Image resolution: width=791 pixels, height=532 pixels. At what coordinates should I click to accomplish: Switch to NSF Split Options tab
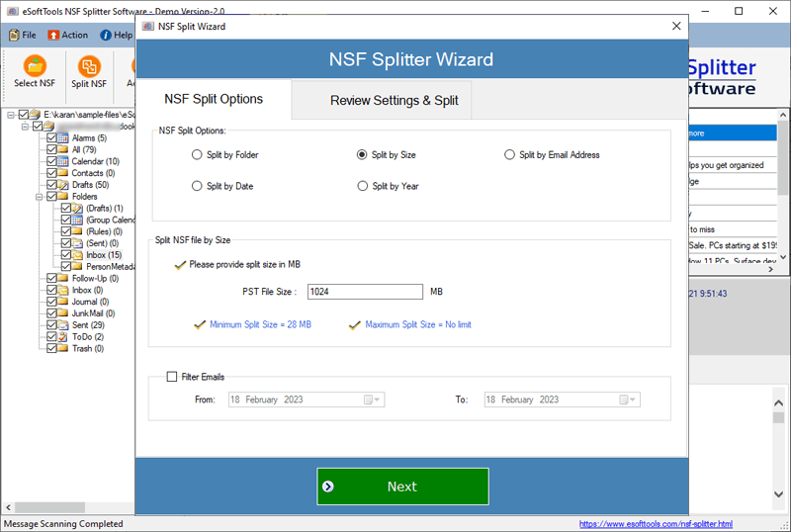[214, 99]
